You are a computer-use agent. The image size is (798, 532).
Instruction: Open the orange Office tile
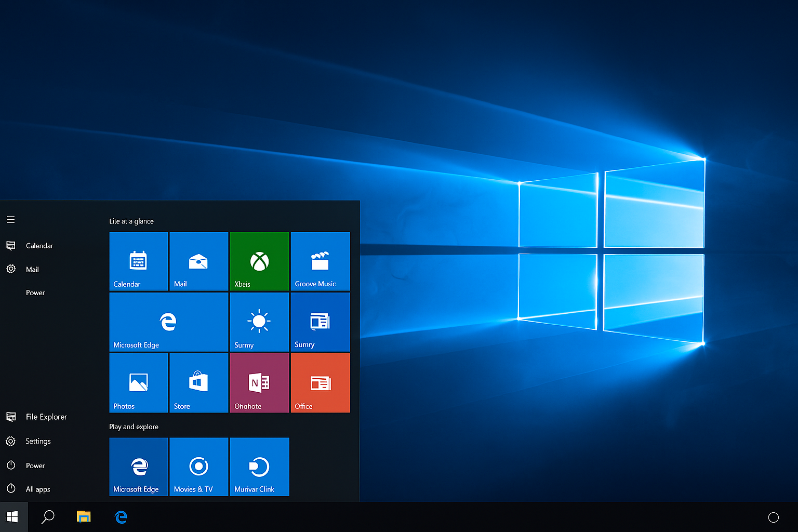(x=321, y=383)
